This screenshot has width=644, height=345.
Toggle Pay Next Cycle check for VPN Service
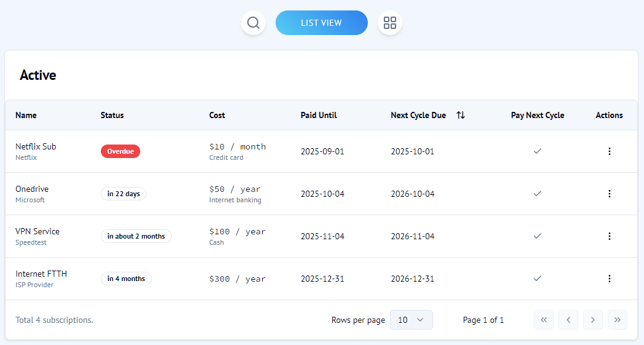point(537,236)
